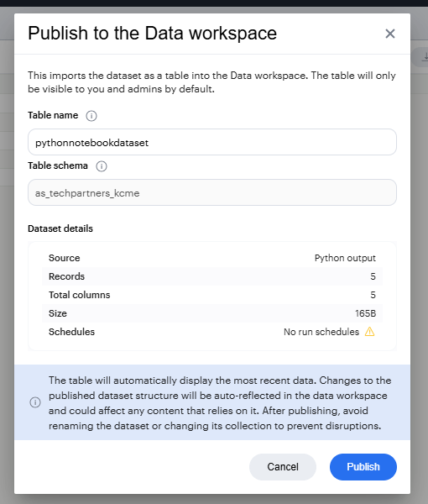Click the Table schema label
The width and height of the screenshot is (428, 504).
(x=58, y=165)
